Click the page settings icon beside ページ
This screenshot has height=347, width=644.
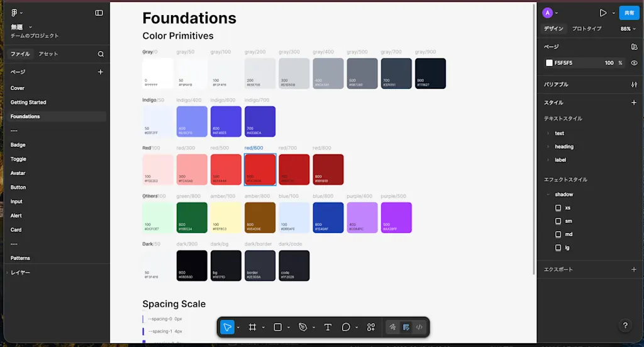(x=634, y=47)
